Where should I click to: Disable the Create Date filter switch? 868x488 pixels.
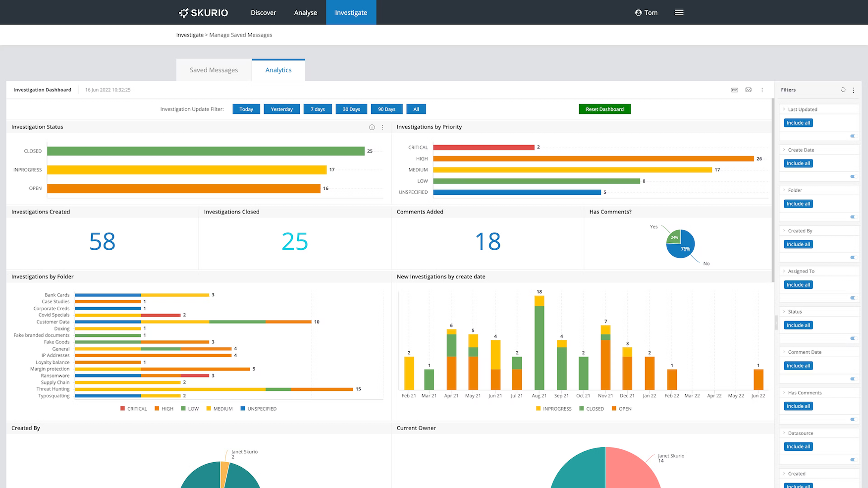click(853, 176)
